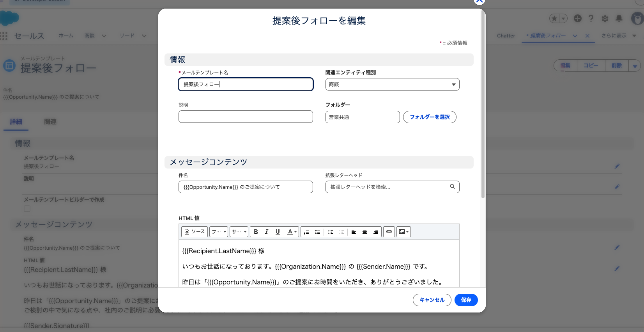Click the 保存 button
The image size is (644, 332).
click(466, 300)
